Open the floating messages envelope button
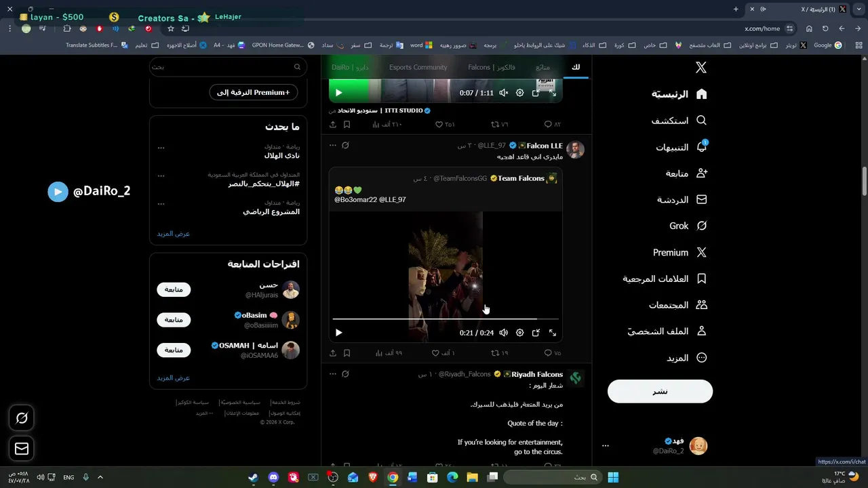This screenshot has height=488, width=868. (22, 449)
